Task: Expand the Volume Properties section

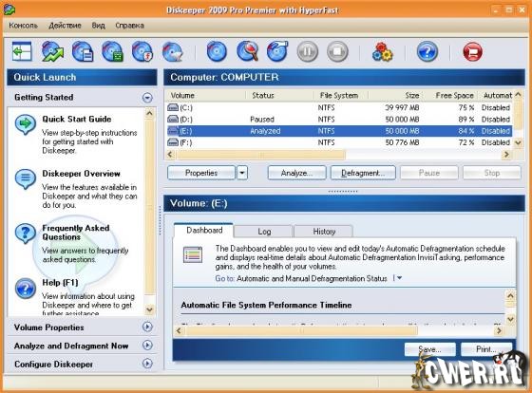Action: coord(147,327)
